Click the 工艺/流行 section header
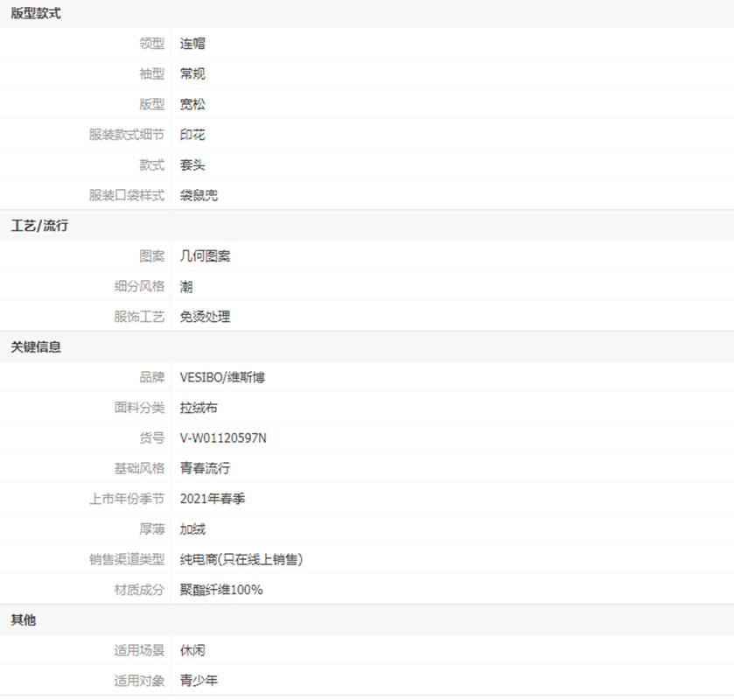Screen dimensions: 734x700 point(39,226)
